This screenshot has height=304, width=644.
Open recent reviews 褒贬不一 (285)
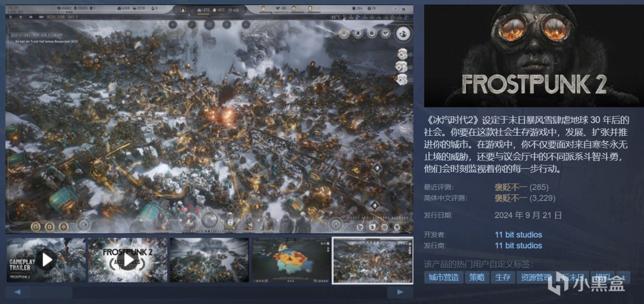coord(522,187)
